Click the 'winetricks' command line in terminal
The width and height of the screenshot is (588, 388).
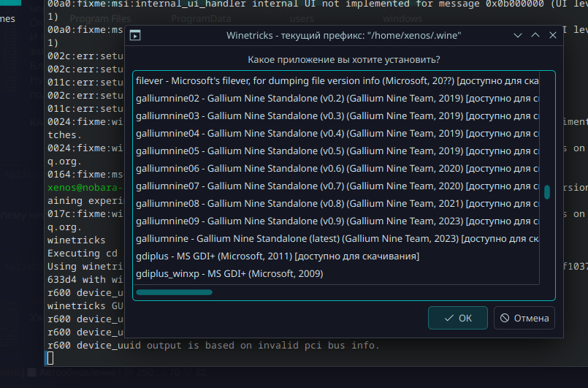tap(77, 240)
